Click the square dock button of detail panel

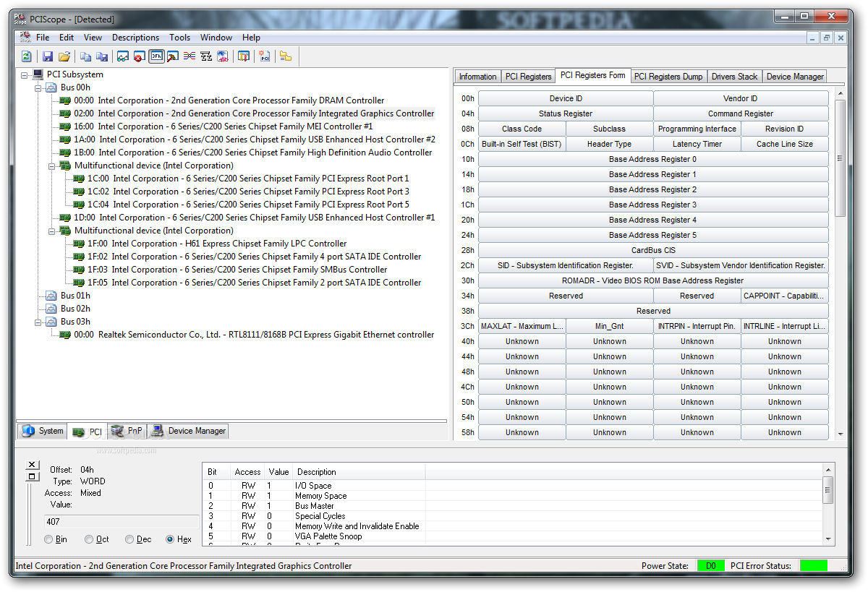pyautogui.click(x=31, y=476)
